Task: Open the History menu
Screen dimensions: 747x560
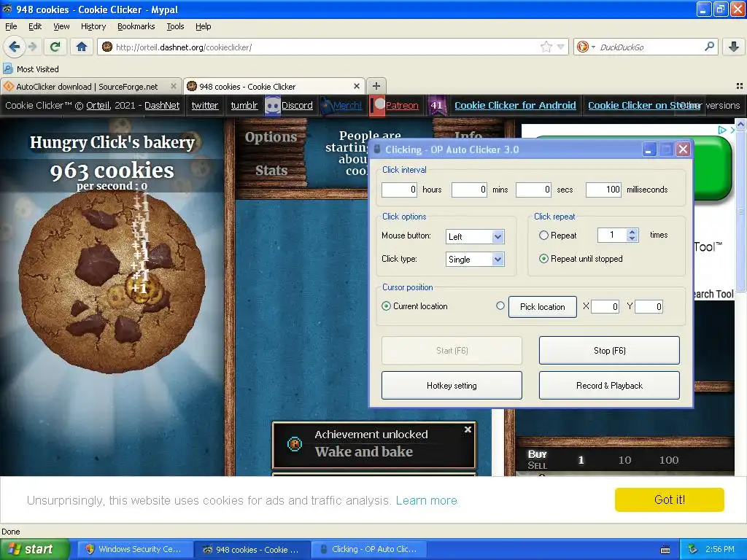Action: tap(93, 26)
